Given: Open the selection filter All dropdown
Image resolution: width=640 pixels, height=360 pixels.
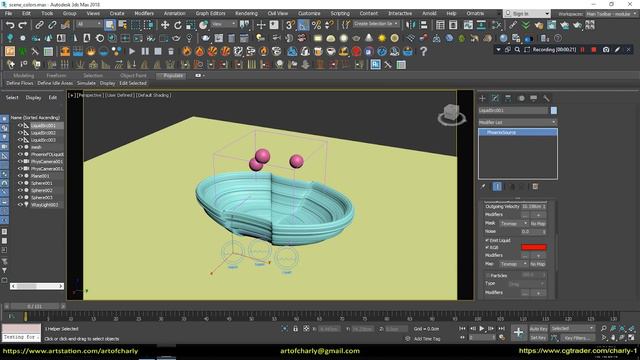Looking at the screenshot, I should (89, 24).
